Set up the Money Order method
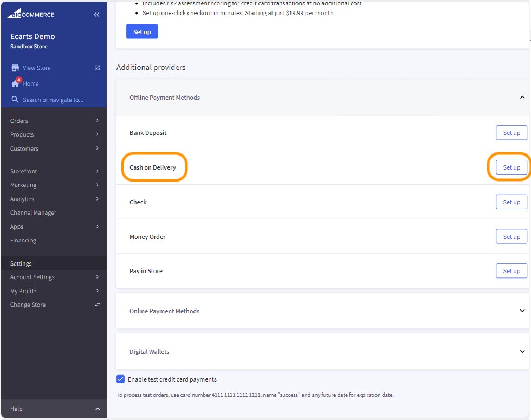Viewport: 531px width, 420px height. (510, 236)
